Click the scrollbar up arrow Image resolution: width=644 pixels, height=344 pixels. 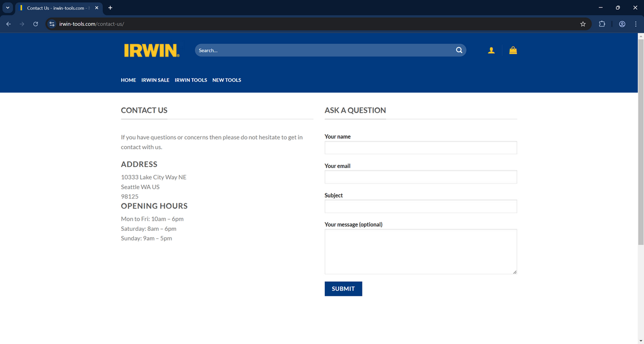click(641, 36)
